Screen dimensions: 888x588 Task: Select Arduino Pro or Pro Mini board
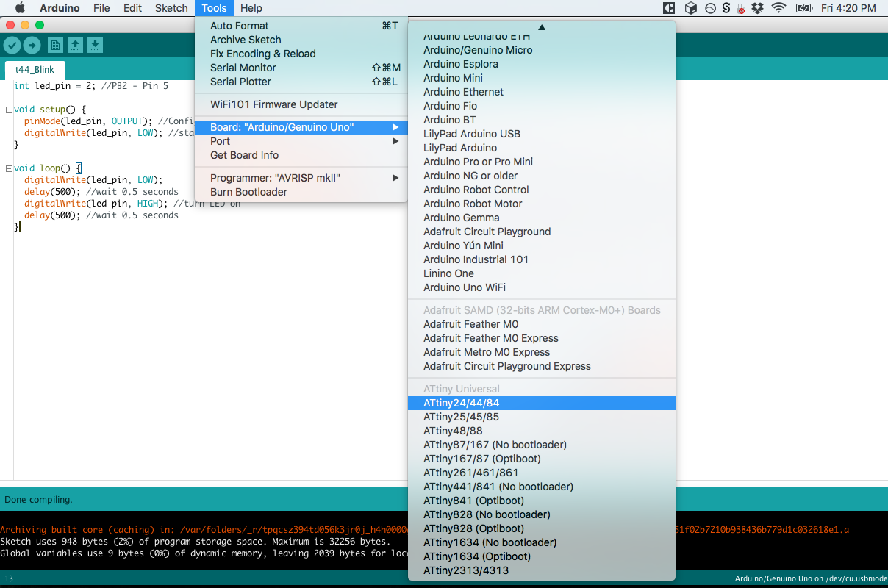[x=542, y=162]
